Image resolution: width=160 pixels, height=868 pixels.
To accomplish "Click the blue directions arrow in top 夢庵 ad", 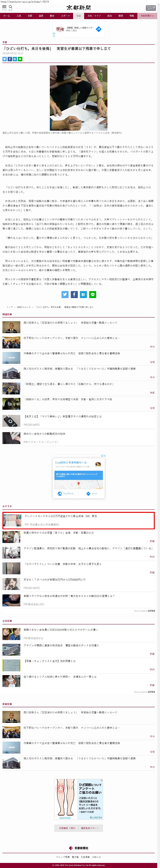I will (98, 29).
